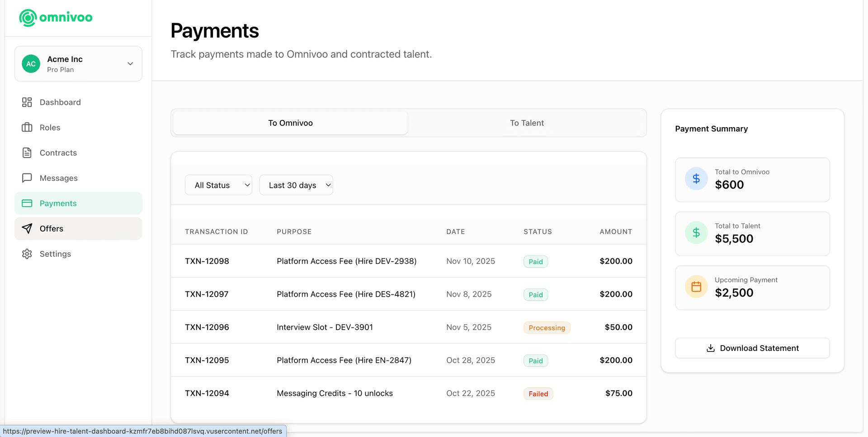868x437 pixels.
Task: Select the TXN-12098 transaction row
Action: pos(407,261)
